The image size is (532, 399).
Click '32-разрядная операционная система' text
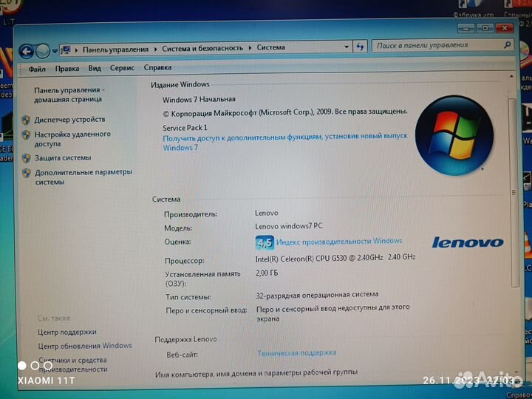(x=317, y=295)
